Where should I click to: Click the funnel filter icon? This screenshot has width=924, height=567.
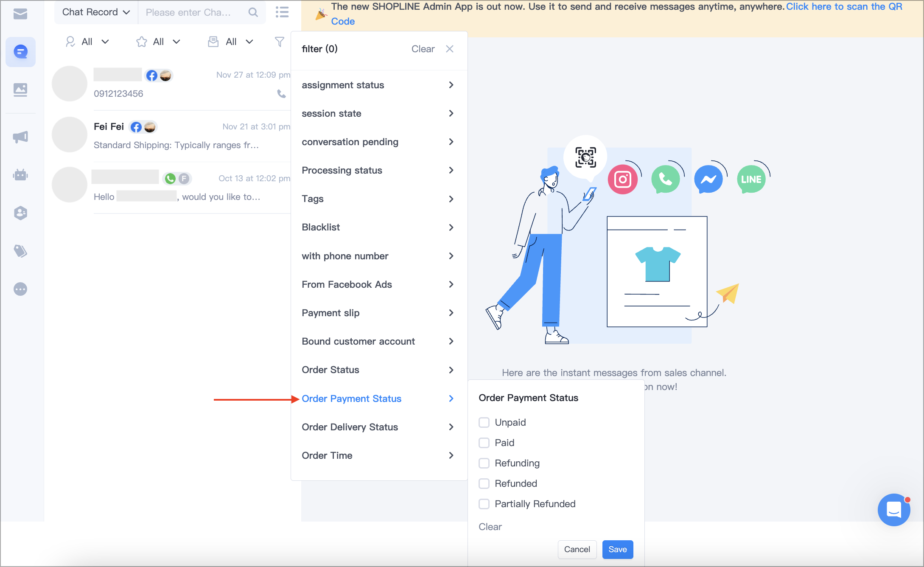coord(280,42)
